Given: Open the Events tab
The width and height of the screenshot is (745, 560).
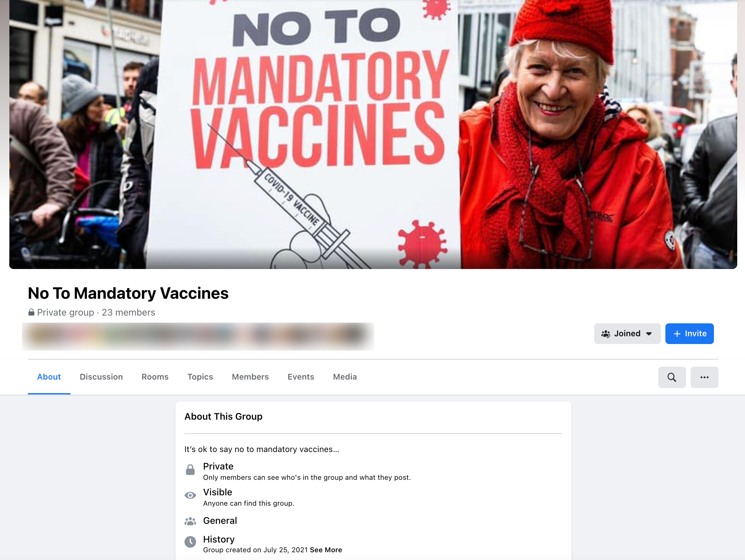Looking at the screenshot, I should (x=301, y=377).
